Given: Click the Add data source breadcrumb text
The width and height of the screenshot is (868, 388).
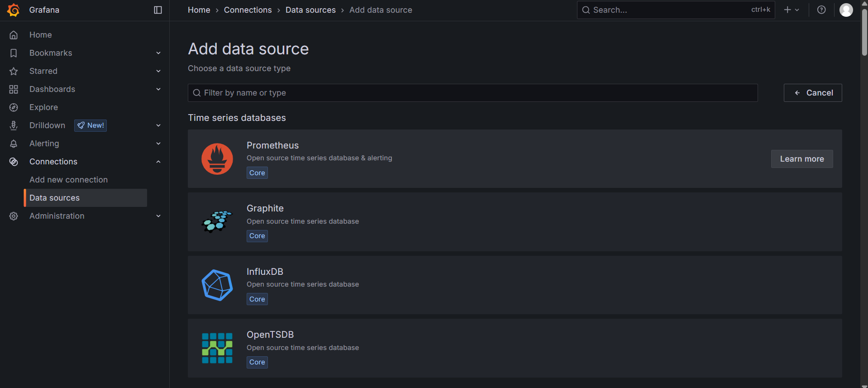Looking at the screenshot, I should pyautogui.click(x=381, y=10).
